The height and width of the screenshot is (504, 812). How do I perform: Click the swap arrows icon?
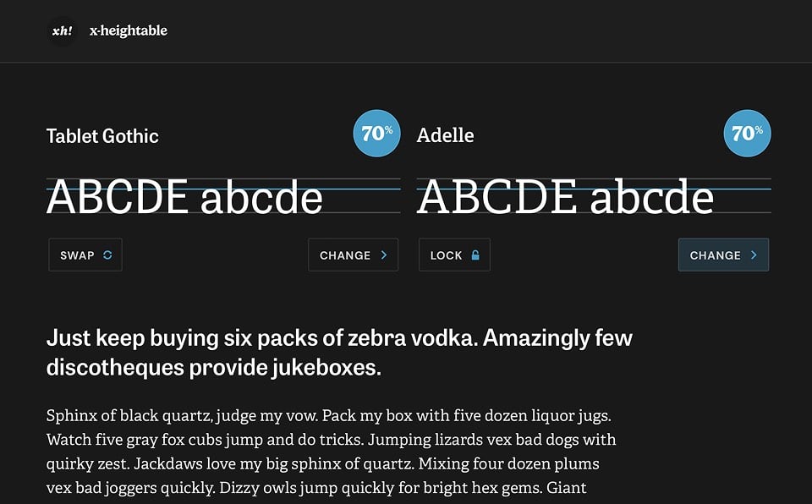click(107, 255)
